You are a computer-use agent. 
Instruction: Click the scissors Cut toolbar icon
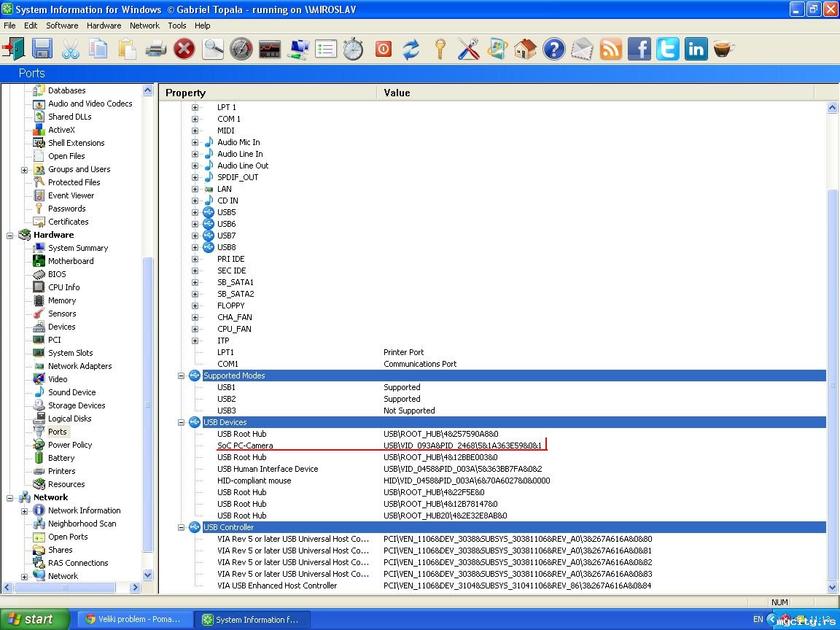pos(71,49)
